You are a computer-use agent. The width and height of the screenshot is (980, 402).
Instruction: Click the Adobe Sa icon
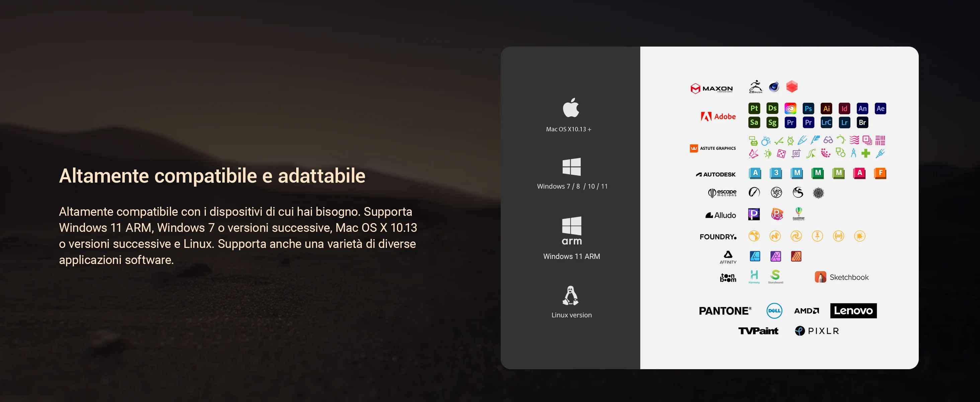click(x=754, y=123)
